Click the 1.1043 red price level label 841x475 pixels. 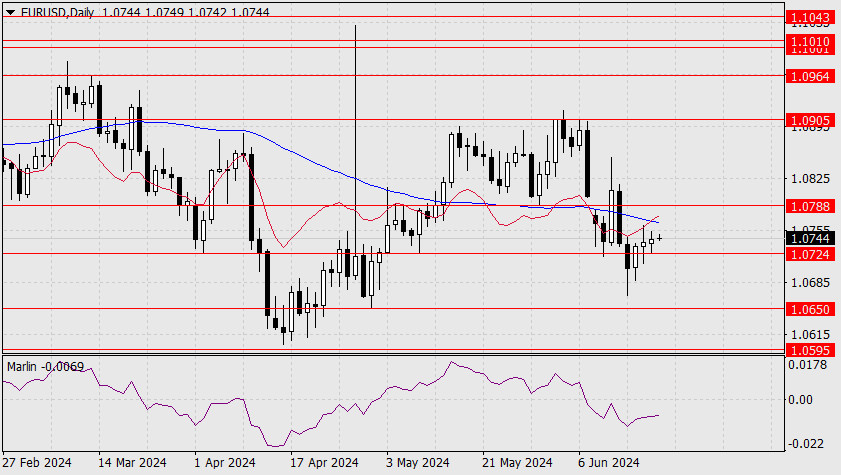[x=811, y=17]
